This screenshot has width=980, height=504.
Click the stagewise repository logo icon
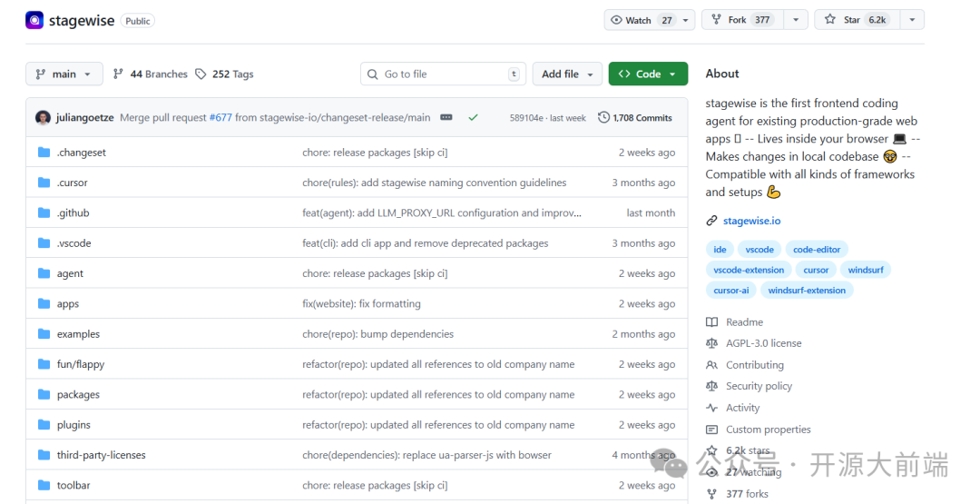point(34,20)
